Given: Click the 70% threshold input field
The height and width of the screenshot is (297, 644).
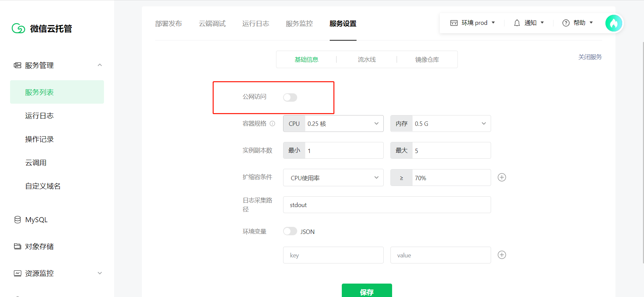Looking at the screenshot, I should (x=451, y=178).
